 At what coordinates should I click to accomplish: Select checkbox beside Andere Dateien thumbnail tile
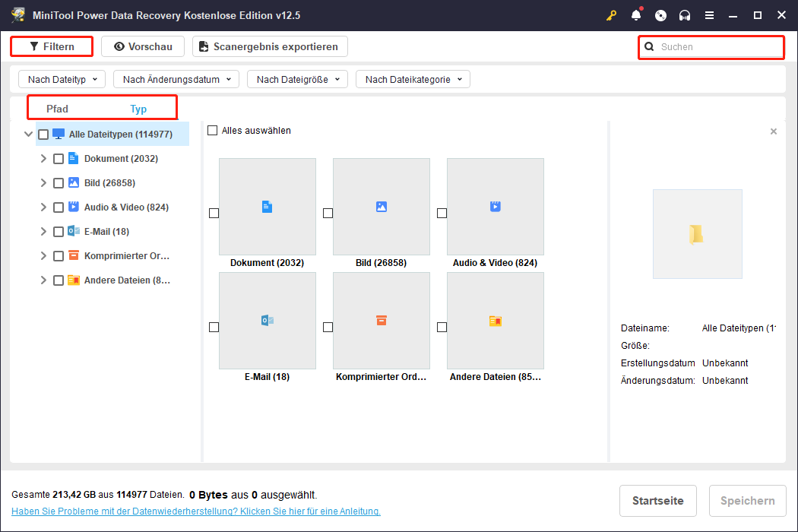pos(442,328)
